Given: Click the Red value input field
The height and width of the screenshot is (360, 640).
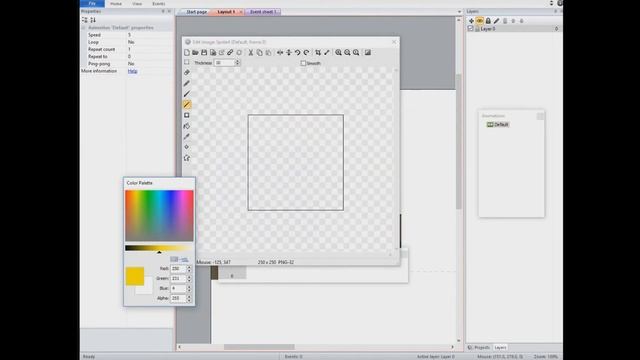Looking at the screenshot, I should coord(178,269).
